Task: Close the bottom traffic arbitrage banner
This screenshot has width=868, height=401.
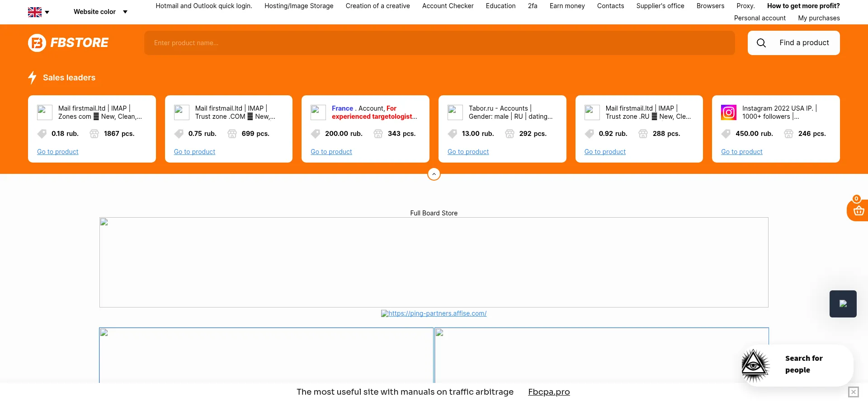Action: click(854, 392)
